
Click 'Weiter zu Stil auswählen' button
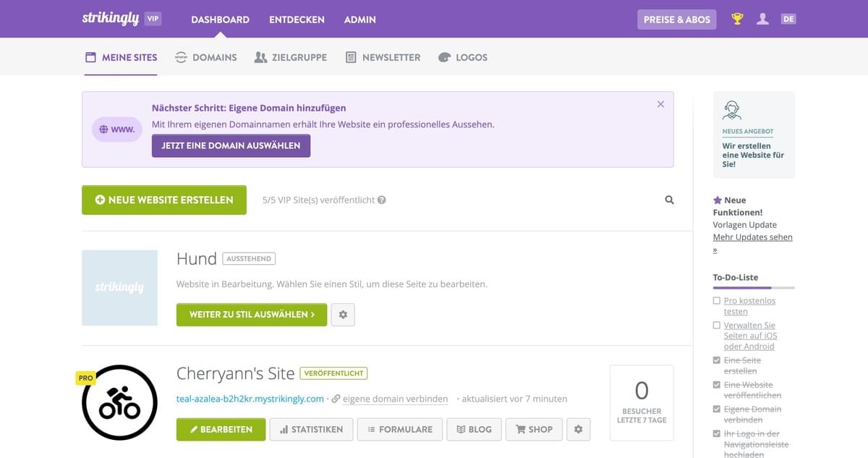click(252, 315)
